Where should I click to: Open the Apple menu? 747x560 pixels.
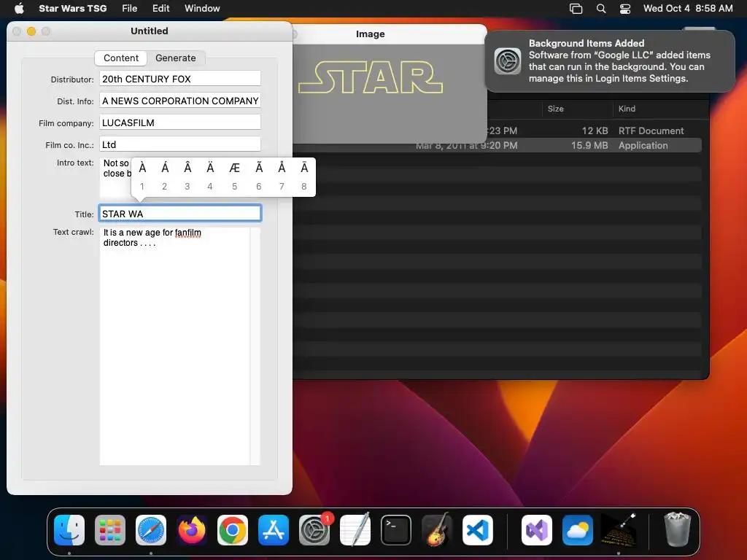pos(19,8)
